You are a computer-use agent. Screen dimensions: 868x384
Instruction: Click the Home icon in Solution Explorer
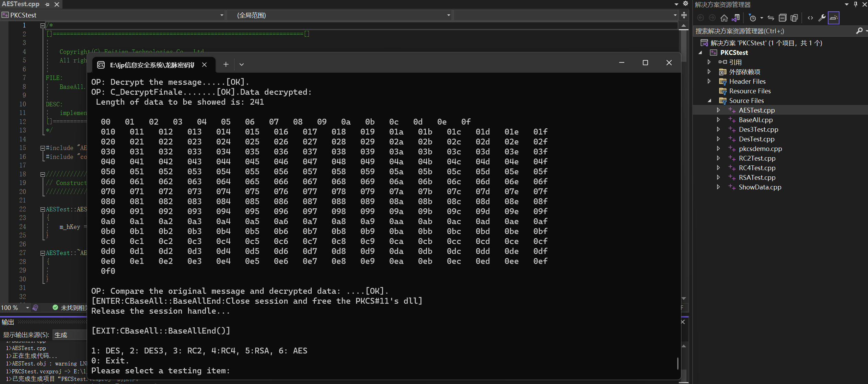(724, 18)
